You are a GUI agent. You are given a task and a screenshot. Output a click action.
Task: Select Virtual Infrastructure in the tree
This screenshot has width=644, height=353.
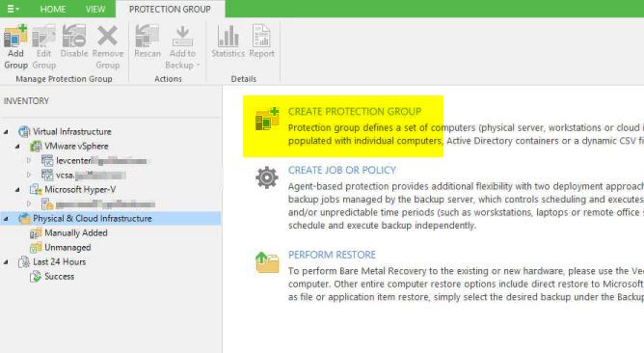point(72,131)
